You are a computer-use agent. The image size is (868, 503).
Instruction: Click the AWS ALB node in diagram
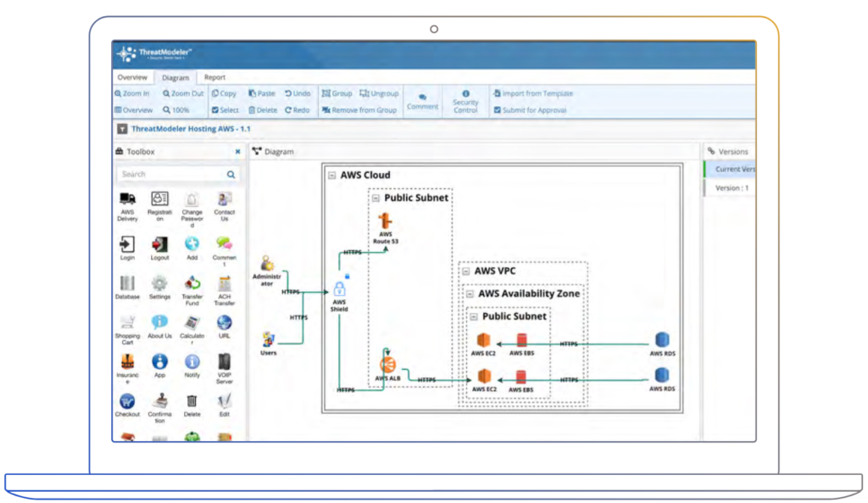click(387, 365)
